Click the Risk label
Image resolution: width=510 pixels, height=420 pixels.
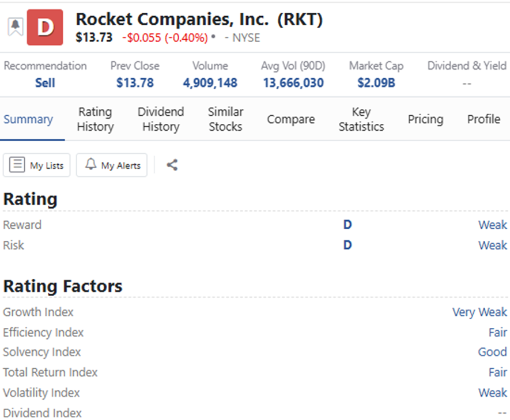coord(13,245)
